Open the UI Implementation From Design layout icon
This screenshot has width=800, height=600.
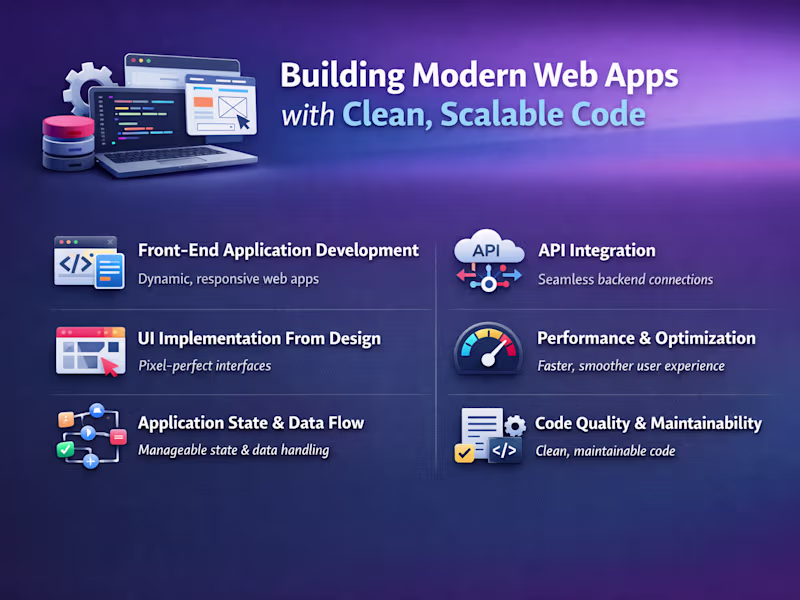(88, 350)
